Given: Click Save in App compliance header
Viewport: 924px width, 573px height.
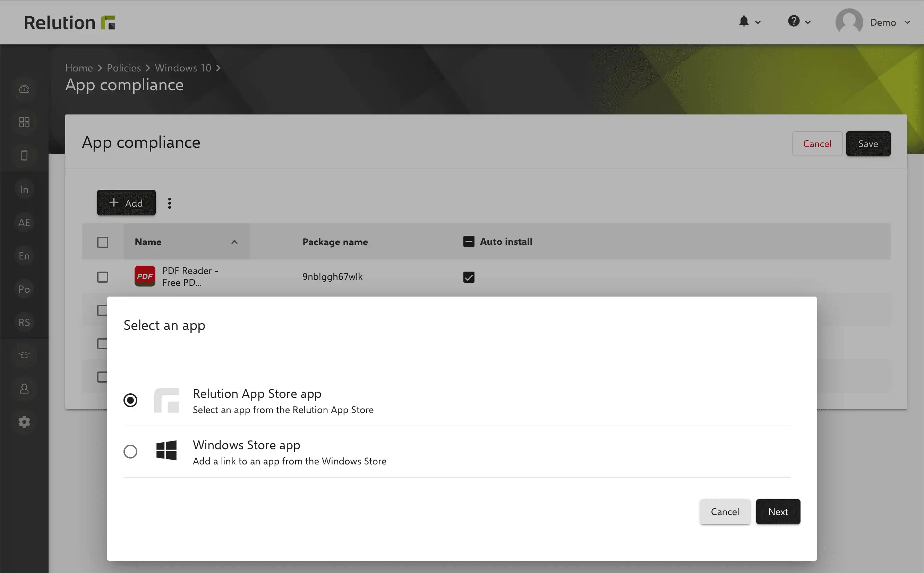Looking at the screenshot, I should (x=868, y=144).
